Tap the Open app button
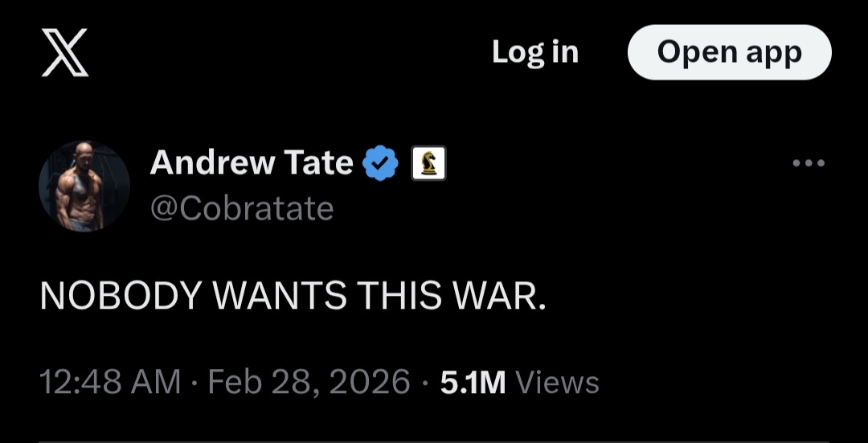The height and width of the screenshot is (443, 868). (729, 52)
